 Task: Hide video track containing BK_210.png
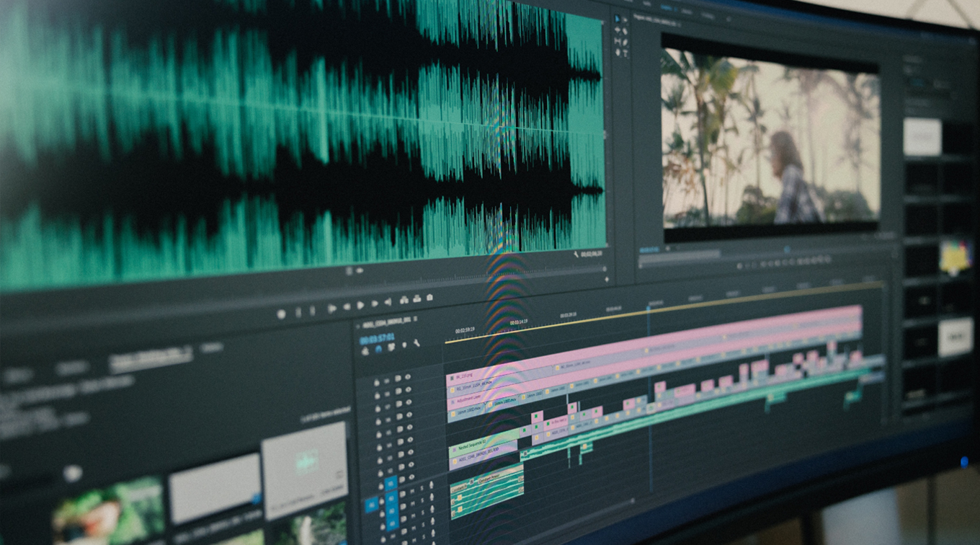408,376
